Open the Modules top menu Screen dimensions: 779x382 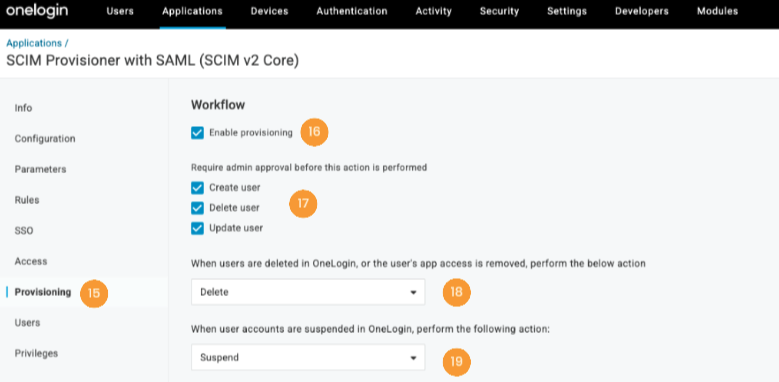(717, 11)
